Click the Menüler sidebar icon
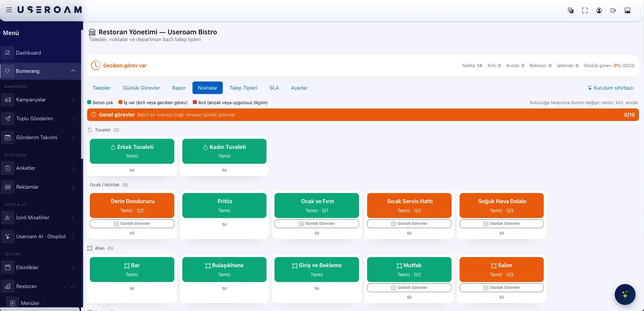The width and height of the screenshot is (644, 311). 12,303
